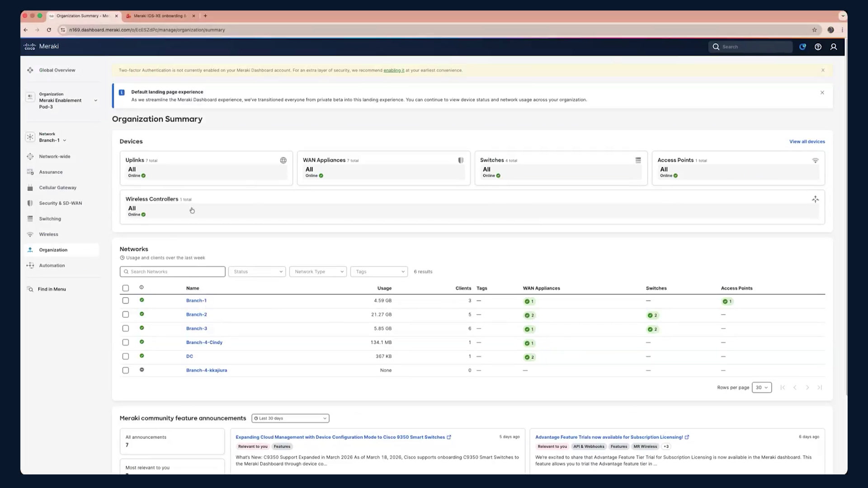Expand the Network Branch-1 selector
The image size is (868, 488).
(x=47, y=137)
